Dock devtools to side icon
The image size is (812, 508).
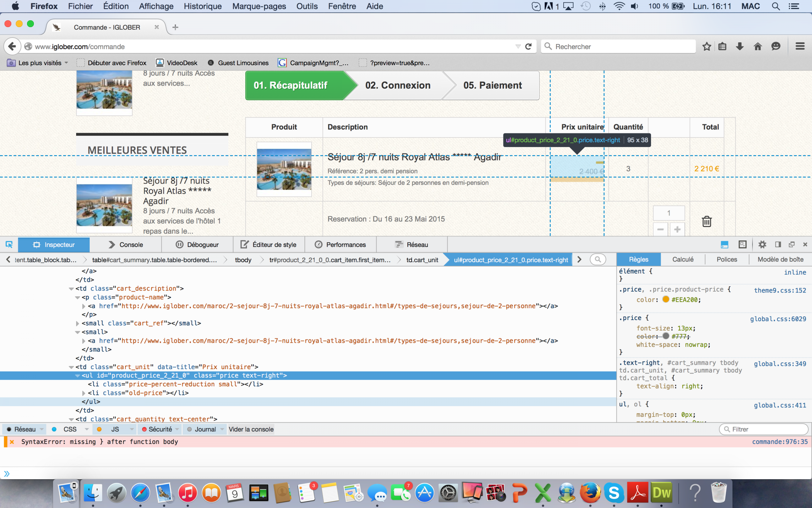click(778, 245)
